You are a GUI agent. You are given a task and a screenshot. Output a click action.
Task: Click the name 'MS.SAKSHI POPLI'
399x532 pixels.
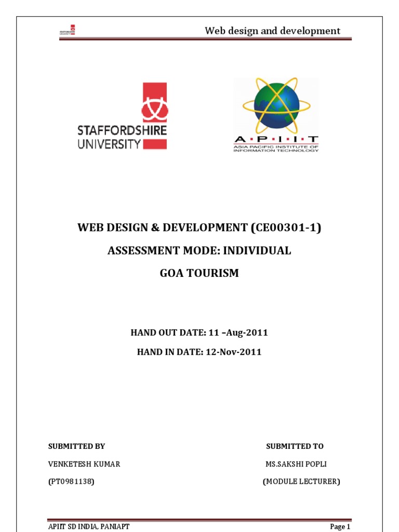tap(296, 464)
